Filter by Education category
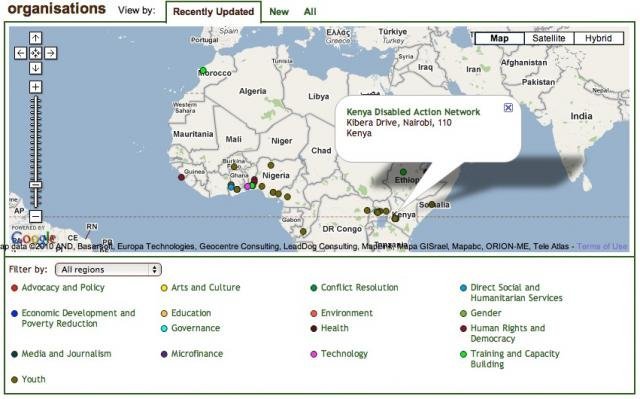The image size is (640, 399). [191, 313]
